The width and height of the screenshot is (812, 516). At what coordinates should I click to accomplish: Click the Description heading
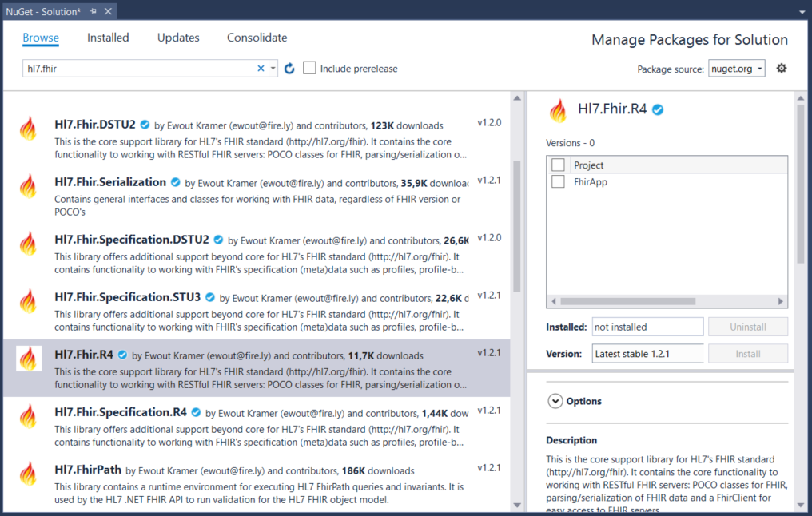click(x=571, y=440)
